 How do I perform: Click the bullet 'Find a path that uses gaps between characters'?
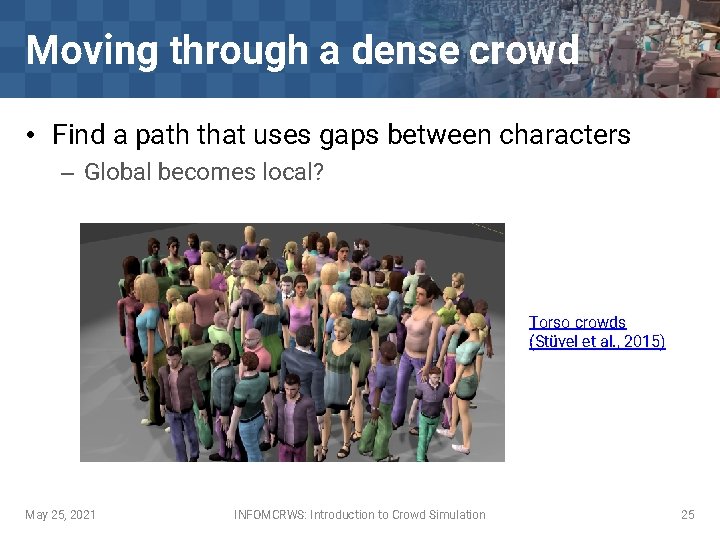coord(341,135)
